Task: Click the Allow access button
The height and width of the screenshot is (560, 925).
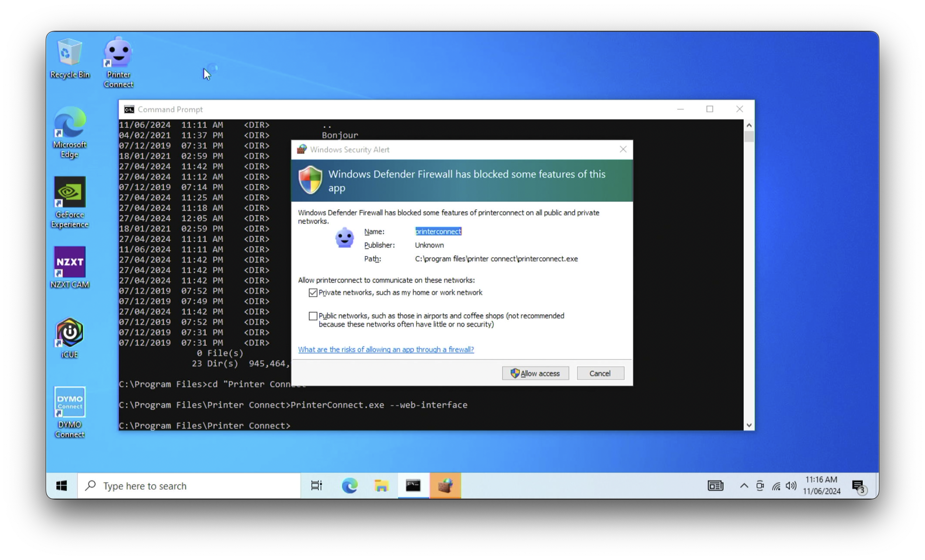Action: pyautogui.click(x=535, y=373)
